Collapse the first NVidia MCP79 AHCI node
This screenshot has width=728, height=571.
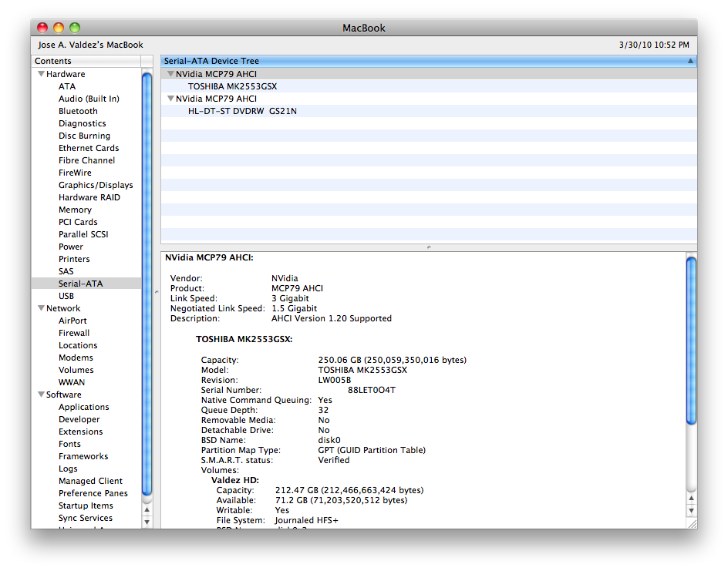click(170, 74)
